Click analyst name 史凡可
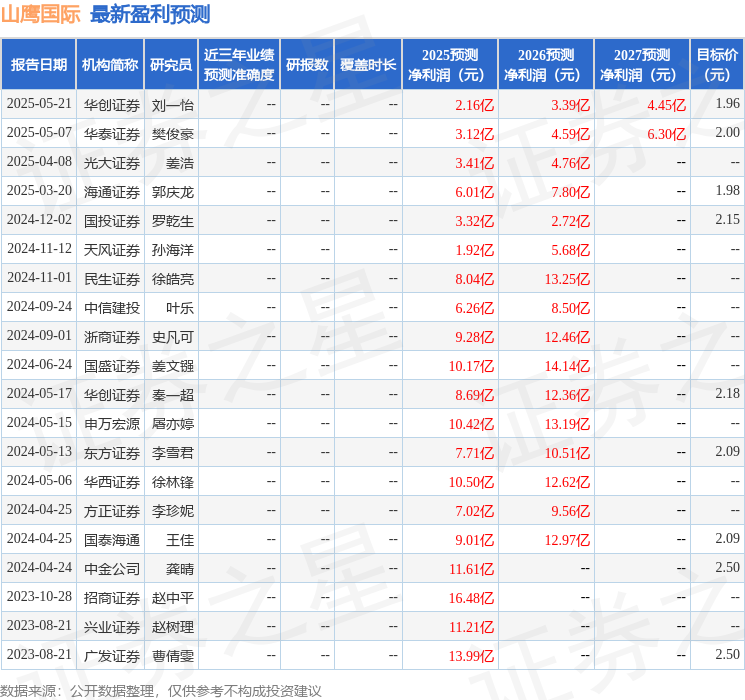This screenshot has height=700, width=745. point(173,337)
